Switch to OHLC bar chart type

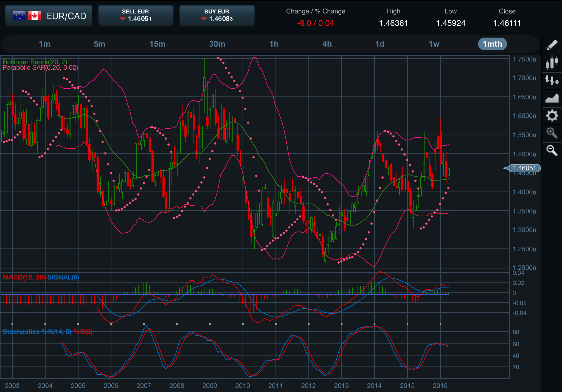(552, 80)
